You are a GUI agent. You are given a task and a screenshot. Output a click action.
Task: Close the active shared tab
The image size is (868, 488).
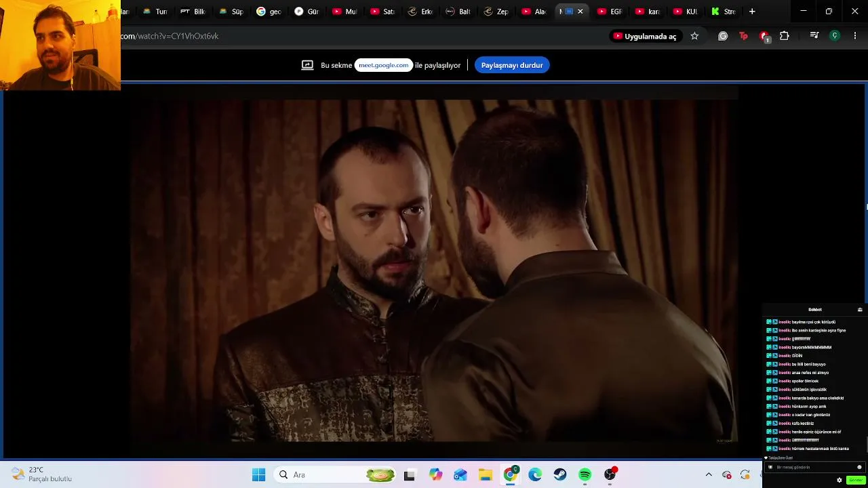point(580,12)
